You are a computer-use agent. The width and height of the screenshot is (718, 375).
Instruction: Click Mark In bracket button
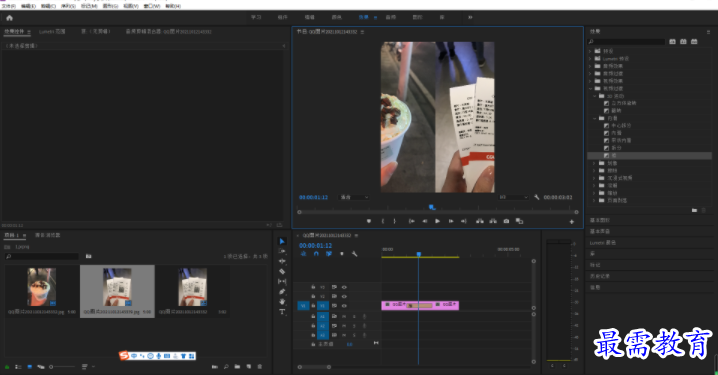point(383,221)
